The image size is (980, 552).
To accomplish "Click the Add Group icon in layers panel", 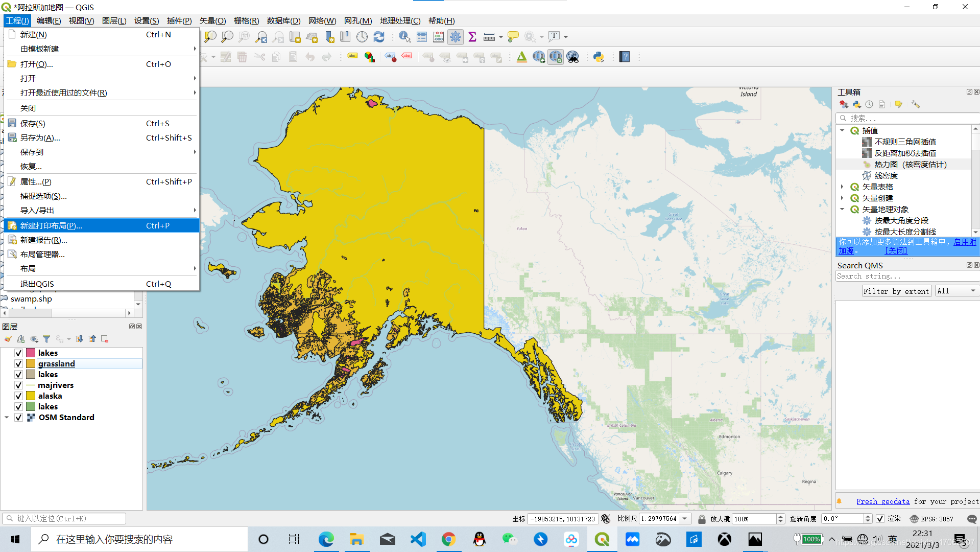I will click(x=21, y=339).
